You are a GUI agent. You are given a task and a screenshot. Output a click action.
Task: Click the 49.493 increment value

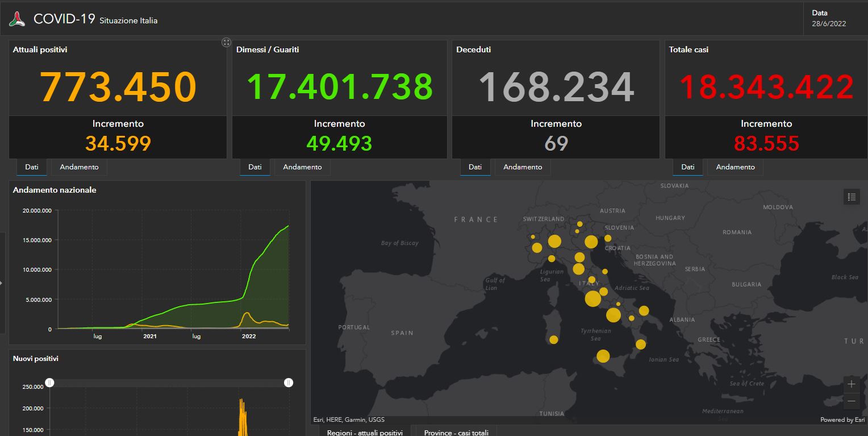[340, 143]
